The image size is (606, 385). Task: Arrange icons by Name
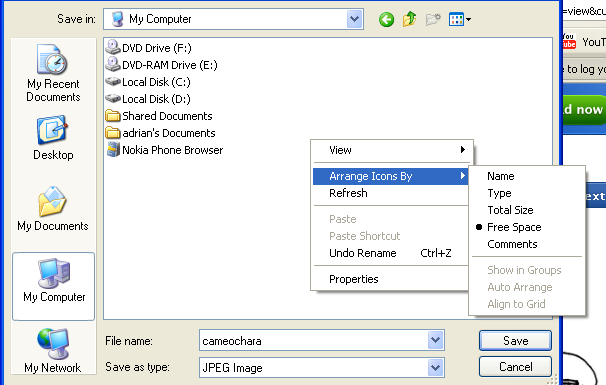(x=527, y=176)
